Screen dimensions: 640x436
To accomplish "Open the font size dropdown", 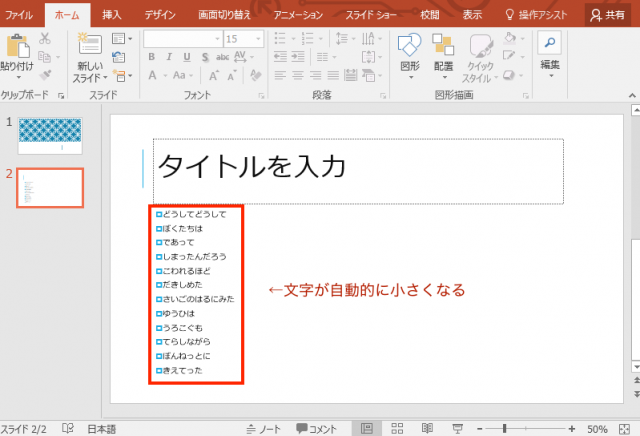I will tap(258, 38).
